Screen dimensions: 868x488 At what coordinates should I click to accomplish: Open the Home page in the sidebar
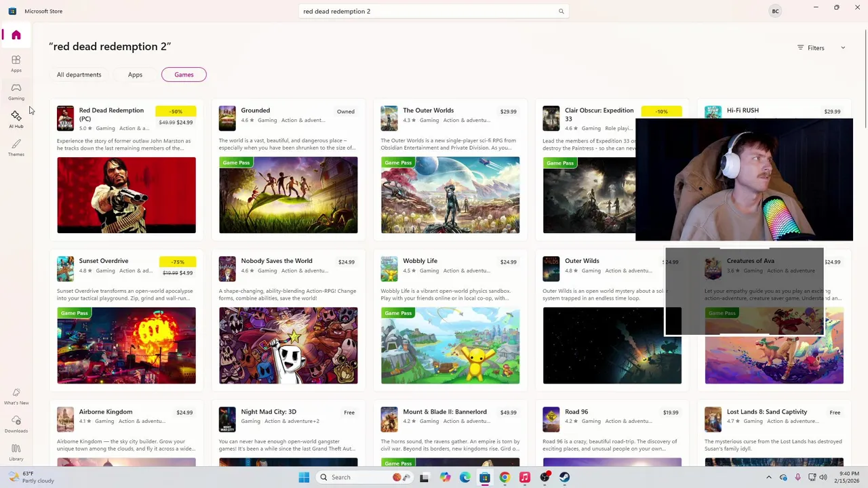(x=16, y=35)
